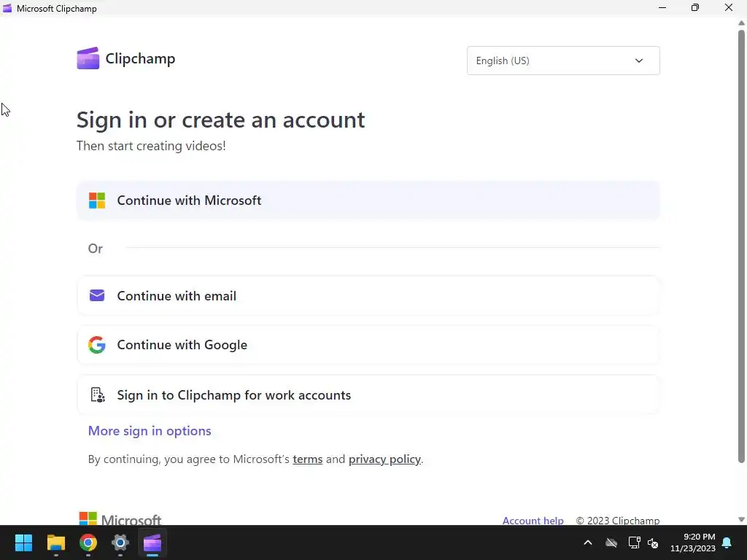The image size is (747, 560).
Task: Open the privacy policy link
Action: 384,459
